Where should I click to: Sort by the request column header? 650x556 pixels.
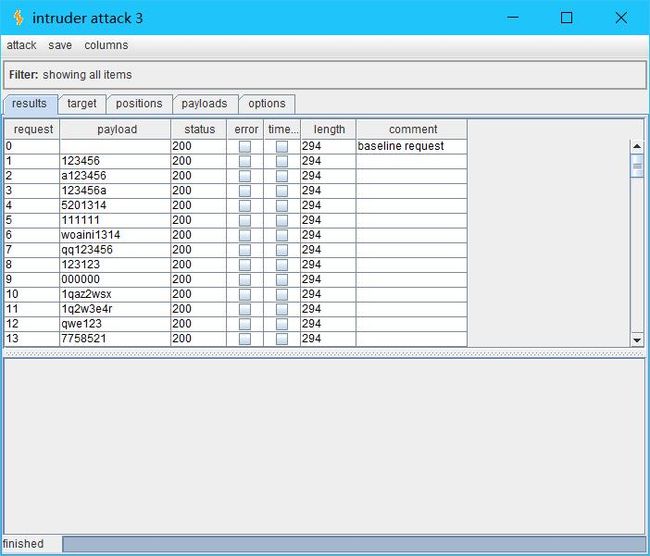tap(33, 129)
